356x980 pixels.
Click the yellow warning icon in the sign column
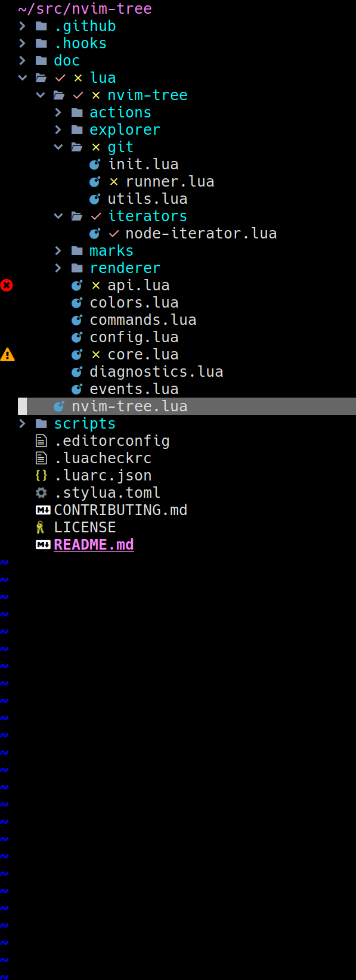[x=8, y=354]
